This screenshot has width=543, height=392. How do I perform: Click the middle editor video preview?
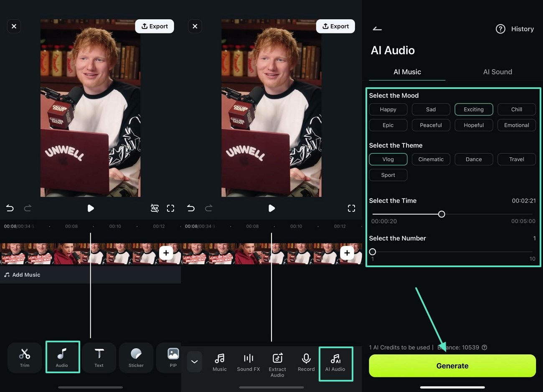[271, 108]
